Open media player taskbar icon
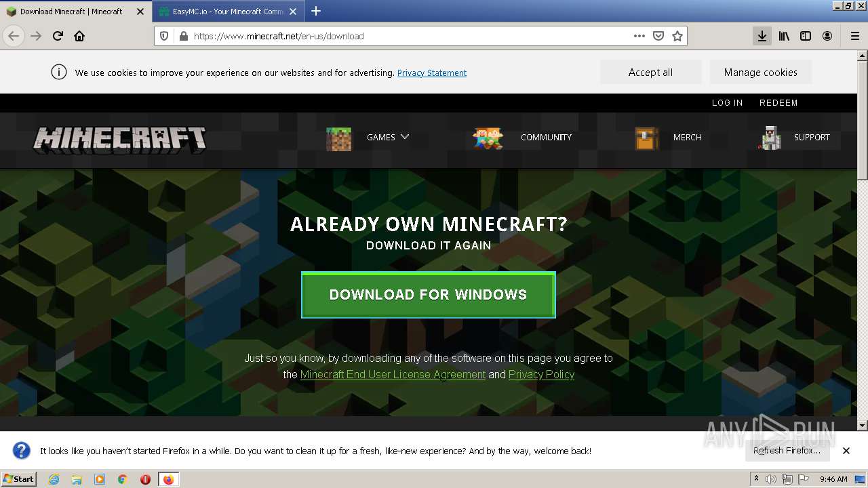 pos(100,479)
